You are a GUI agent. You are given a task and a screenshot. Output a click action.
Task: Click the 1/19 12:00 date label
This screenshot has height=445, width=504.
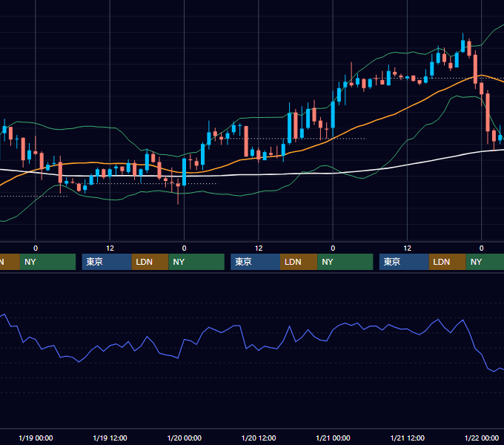[x=110, y=438]
